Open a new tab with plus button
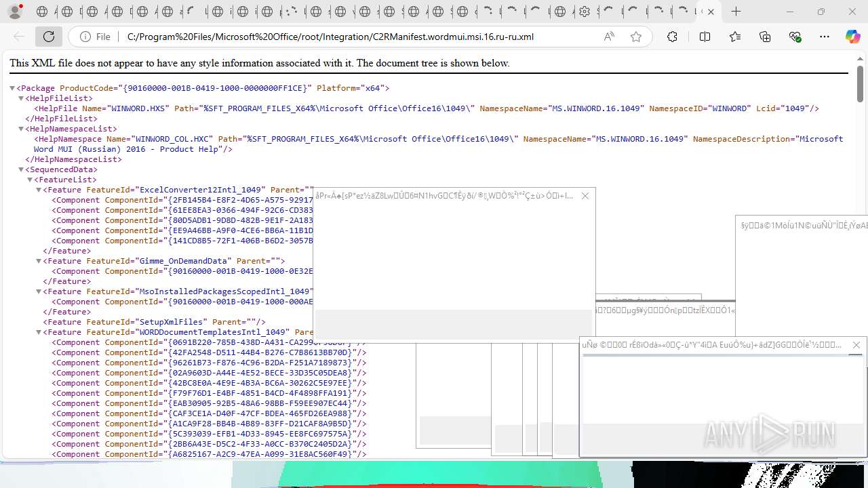Viewport: 868px width, 488px height. tap(736, 12)
